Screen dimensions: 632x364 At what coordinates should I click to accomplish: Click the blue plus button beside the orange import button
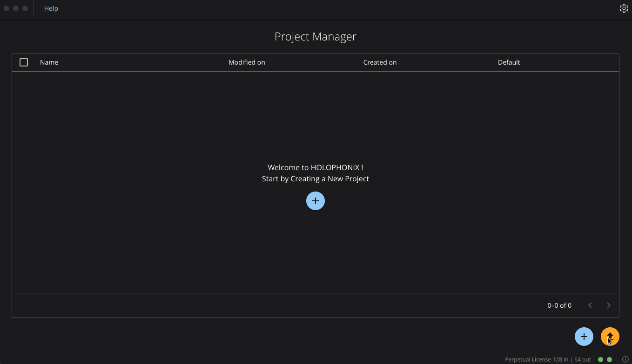click(x=584, y=337)
